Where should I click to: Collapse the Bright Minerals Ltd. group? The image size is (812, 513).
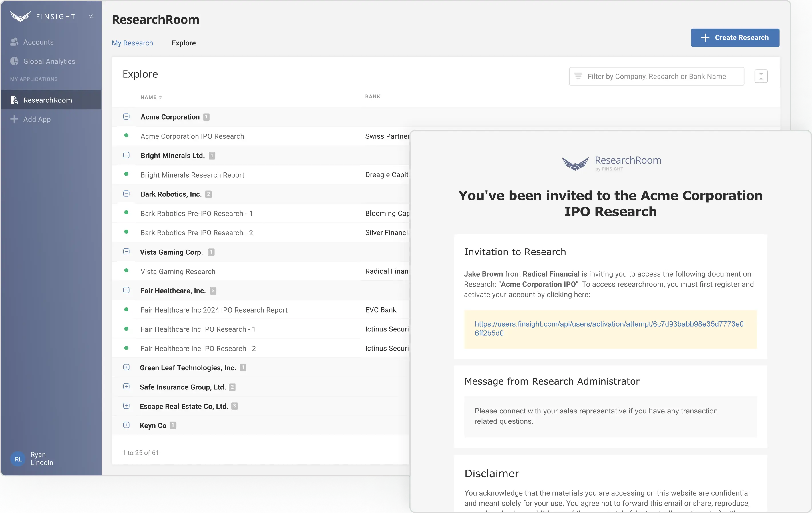pyautogui.click(x=126, y=155)
